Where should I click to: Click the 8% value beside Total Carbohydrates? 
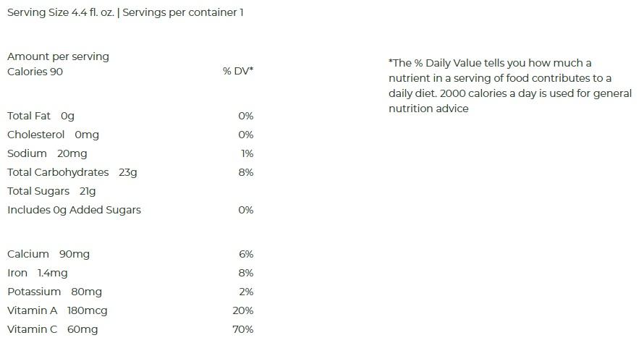tap(246, 172)
